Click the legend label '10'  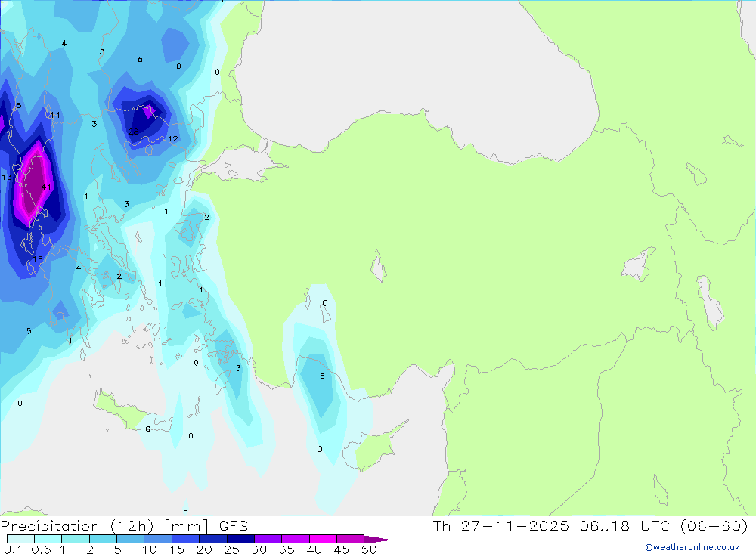150,549
